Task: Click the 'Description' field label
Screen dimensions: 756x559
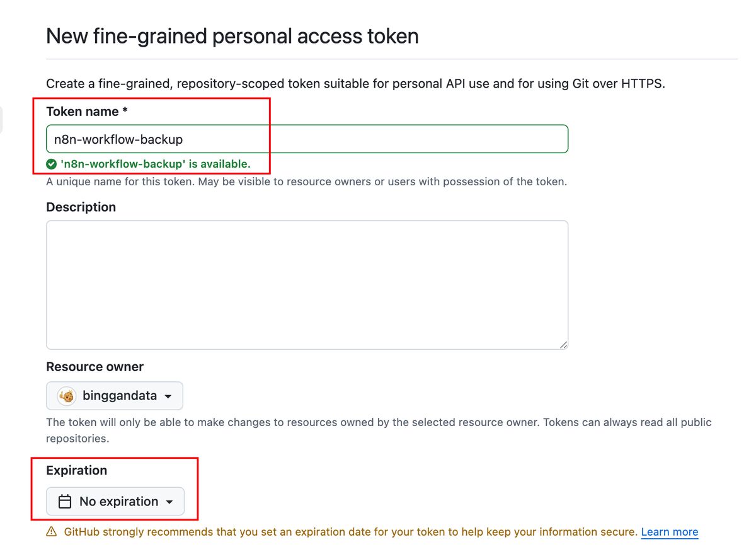Action: coord(81,207)
